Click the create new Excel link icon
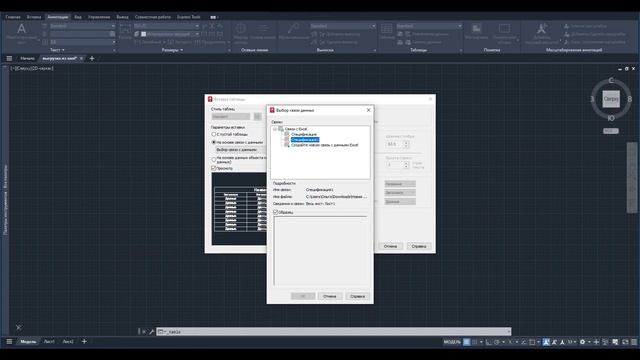Viewport: 640px width, 360px height. pos(287,145)
